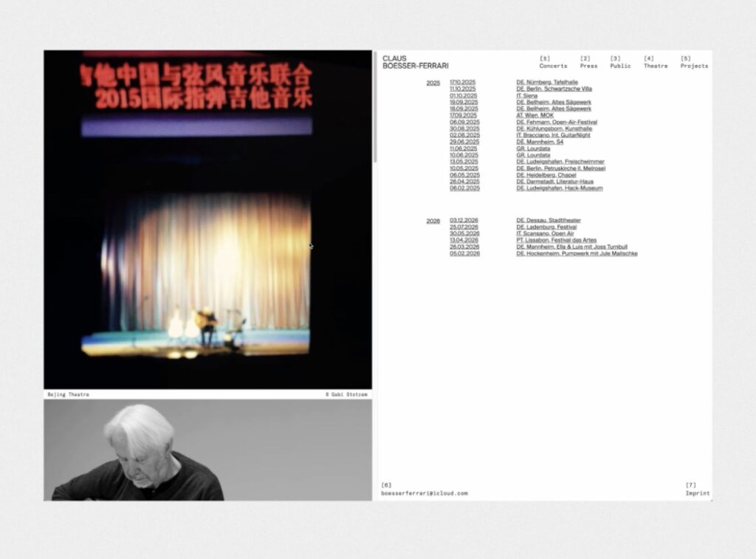Click the black-and-white portrait photo
This screenshot has height=559, width=756.
207,450
